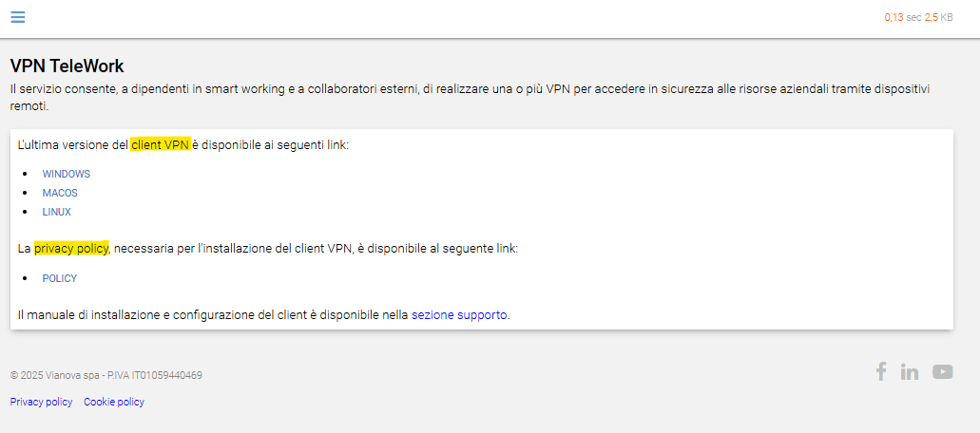Click the highlighted privacy policy phrase
This screenshot has width=980, height=433.
pos(71,249)
